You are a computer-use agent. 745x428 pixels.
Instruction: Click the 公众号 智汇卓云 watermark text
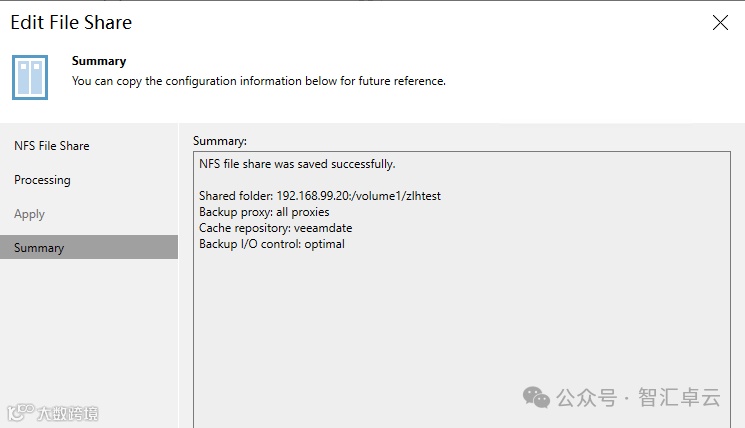[638, 397]
